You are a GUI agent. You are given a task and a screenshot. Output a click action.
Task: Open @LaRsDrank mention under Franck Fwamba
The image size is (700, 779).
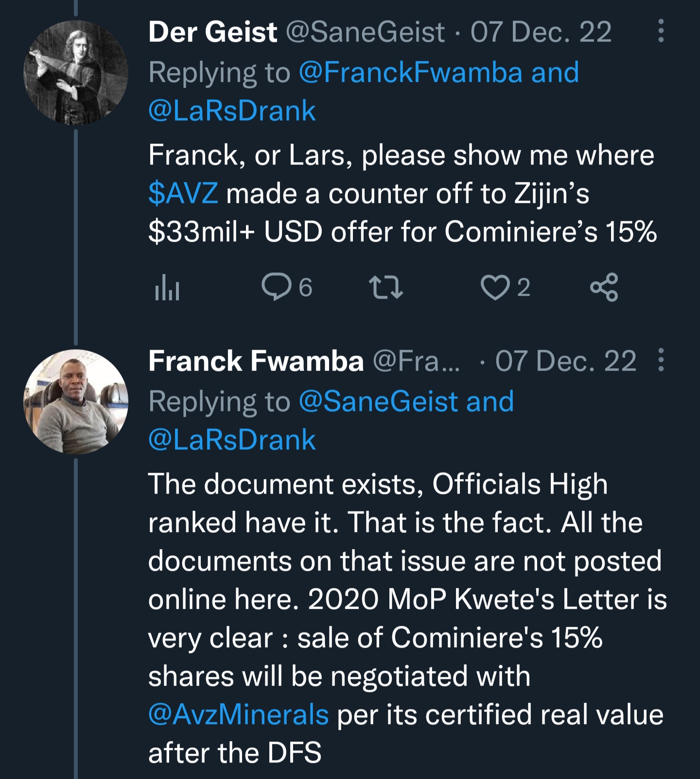(232, 440)
